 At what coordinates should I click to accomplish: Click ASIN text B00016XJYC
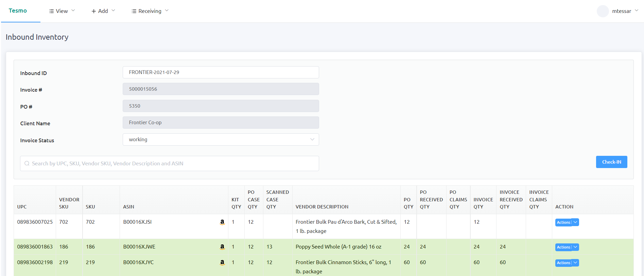(138, 262)
